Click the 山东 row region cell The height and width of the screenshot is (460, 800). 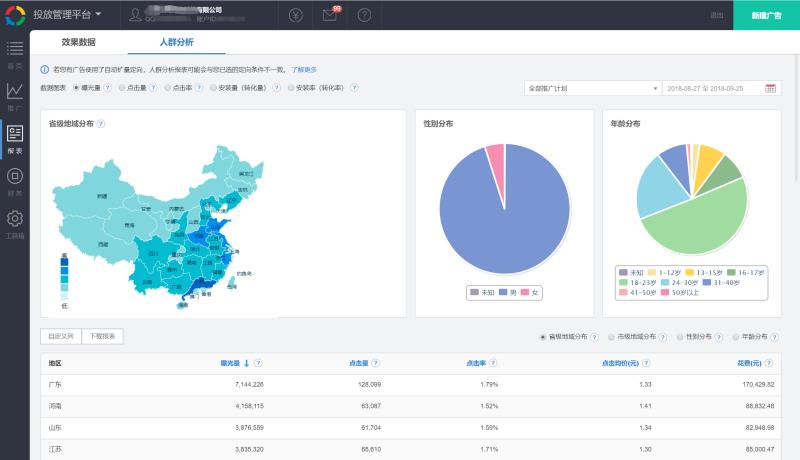point(55,428)
